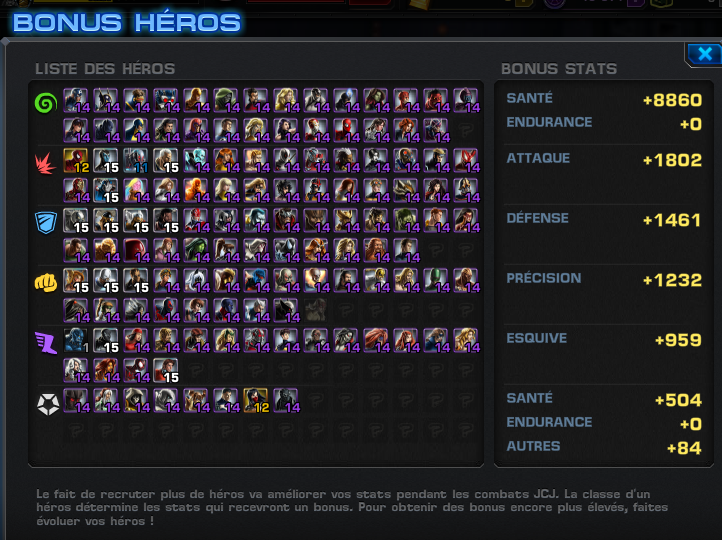
Task: Select the blue shield Tactician class icon
Action: coord(46,223)
